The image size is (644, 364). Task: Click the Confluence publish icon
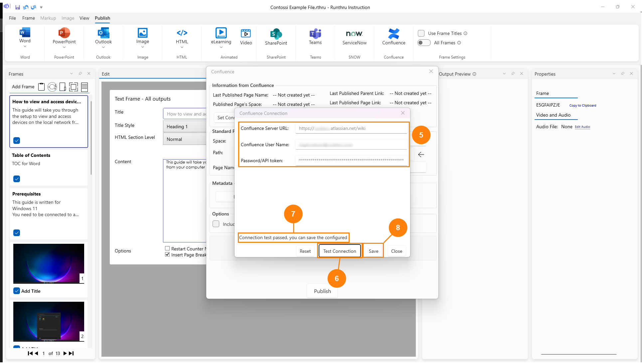(x=394, y=34)
